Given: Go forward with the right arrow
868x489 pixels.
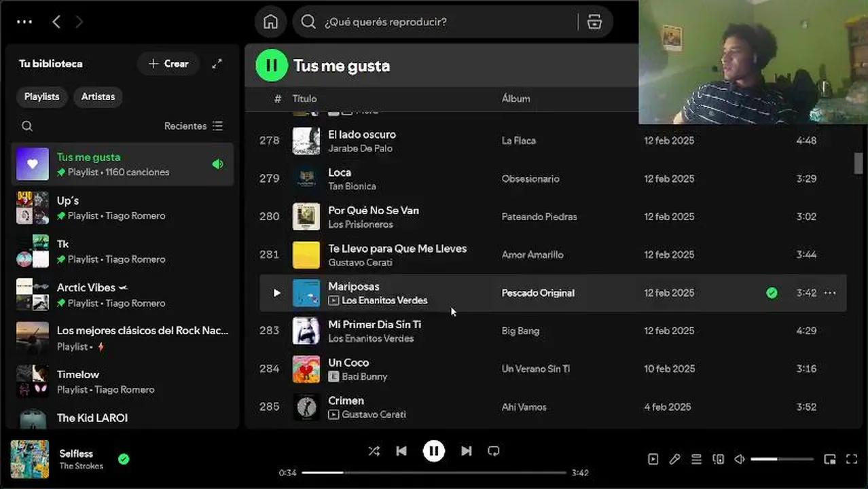Looking at the screenshot, I should coord(79,22).
